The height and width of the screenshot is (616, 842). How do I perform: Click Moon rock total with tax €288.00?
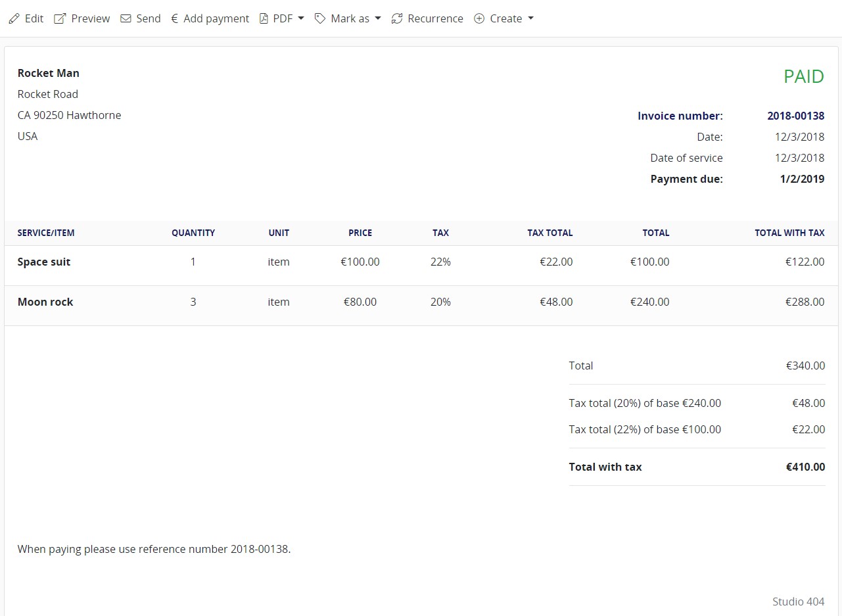805,302
